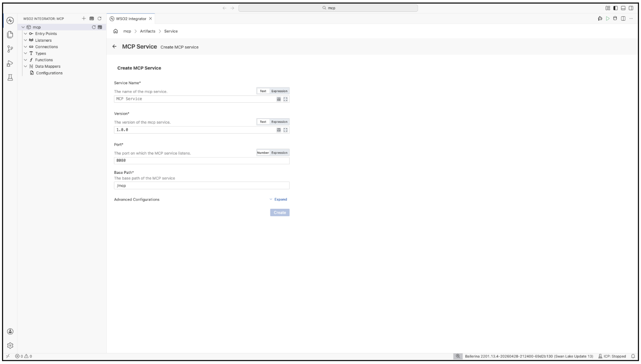Click the plus icon in the WSO2 Integrator panel header
The height and width of the screenshot is (364, 641).
point(84,19)
